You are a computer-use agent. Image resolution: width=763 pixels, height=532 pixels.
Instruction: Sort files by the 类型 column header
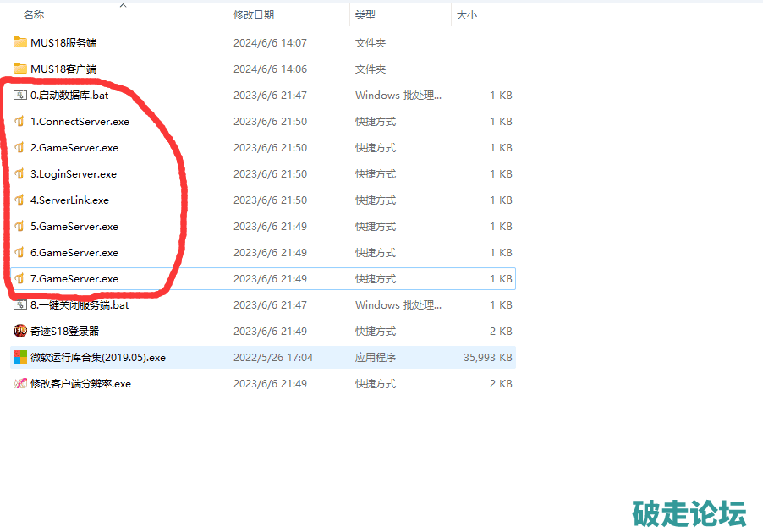coord(365,15)
